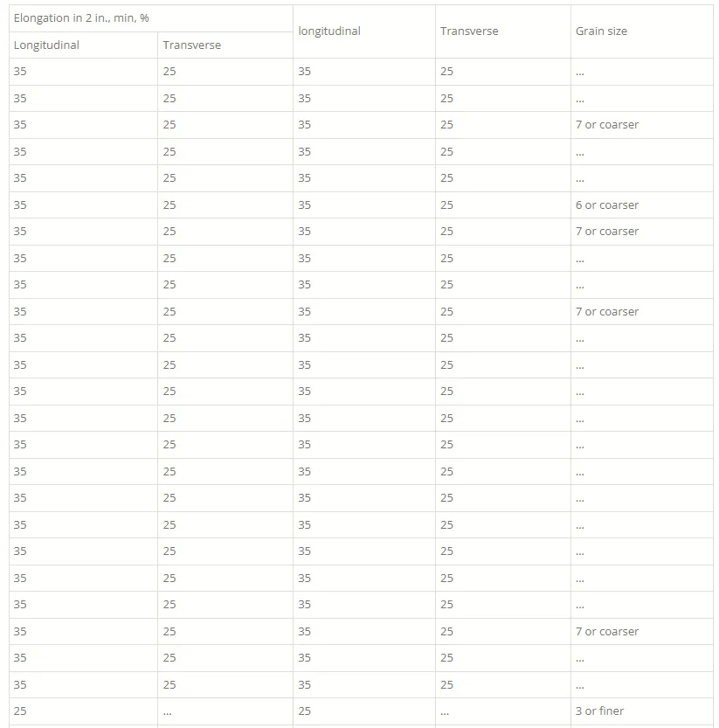
Task: Click the '...' grain size cell above '3 or finer'
Action: [580, 686]
